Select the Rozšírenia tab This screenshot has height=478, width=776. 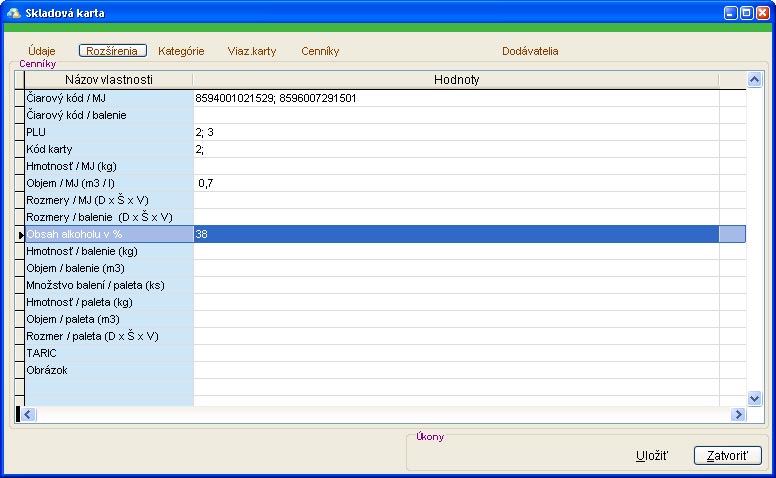coord(113,51)
